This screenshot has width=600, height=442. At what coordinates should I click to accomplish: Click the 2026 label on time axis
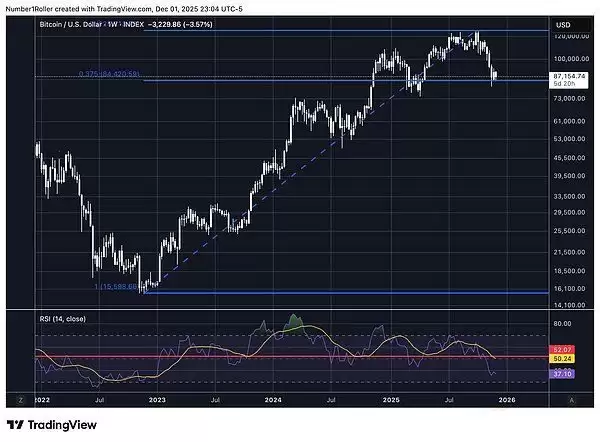coord(507,398)
